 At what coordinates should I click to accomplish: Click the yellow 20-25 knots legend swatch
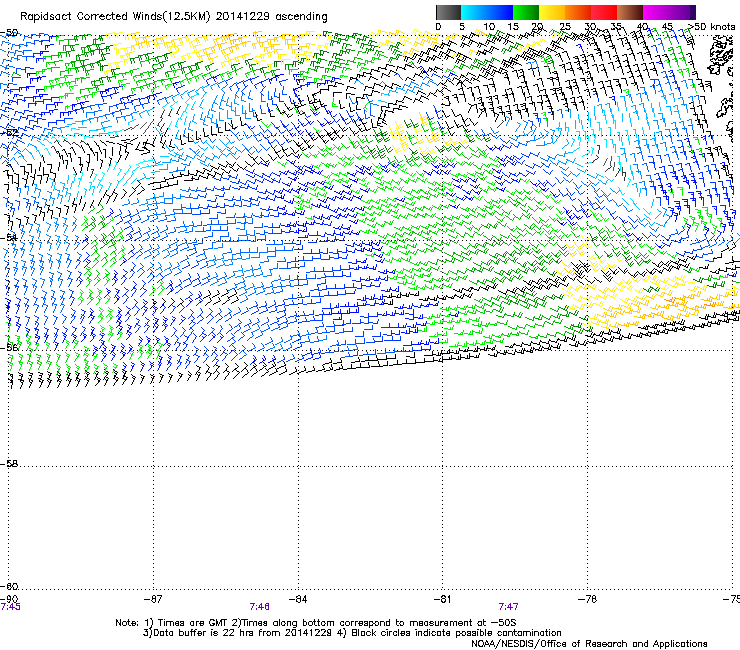click(x=552, y=12)
